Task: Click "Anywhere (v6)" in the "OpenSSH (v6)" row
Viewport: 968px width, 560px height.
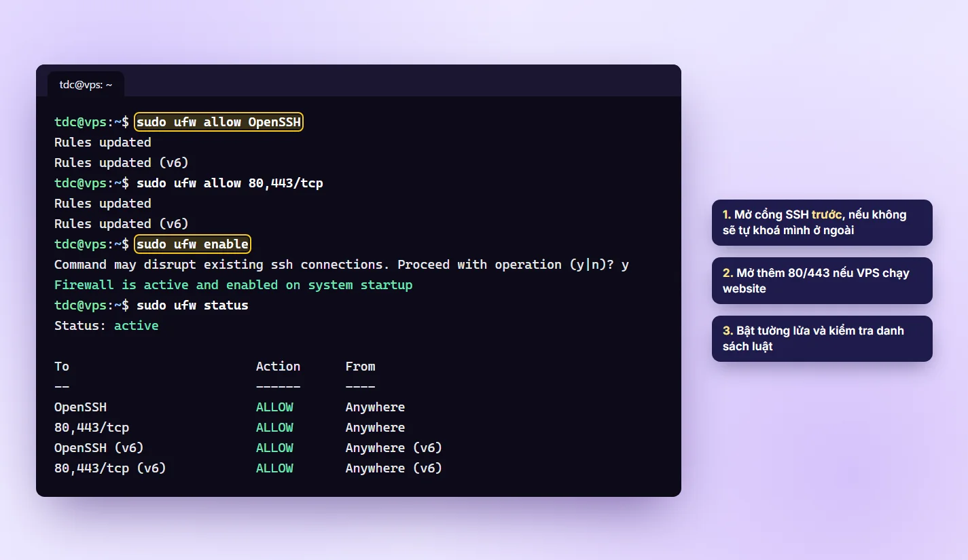Action: click(394, 448)
